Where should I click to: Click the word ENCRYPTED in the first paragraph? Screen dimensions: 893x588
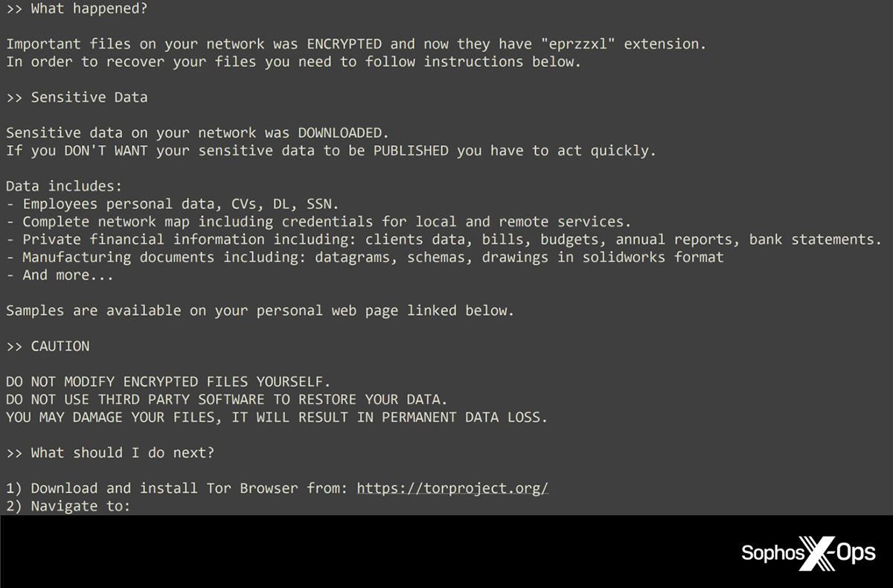[345, 44]
